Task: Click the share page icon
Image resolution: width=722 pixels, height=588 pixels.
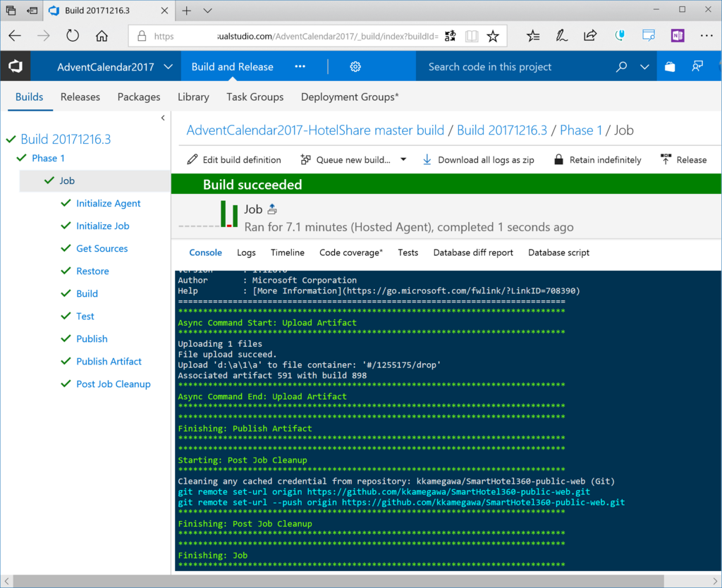Action: pyautogui.click(x=590, y=36)
